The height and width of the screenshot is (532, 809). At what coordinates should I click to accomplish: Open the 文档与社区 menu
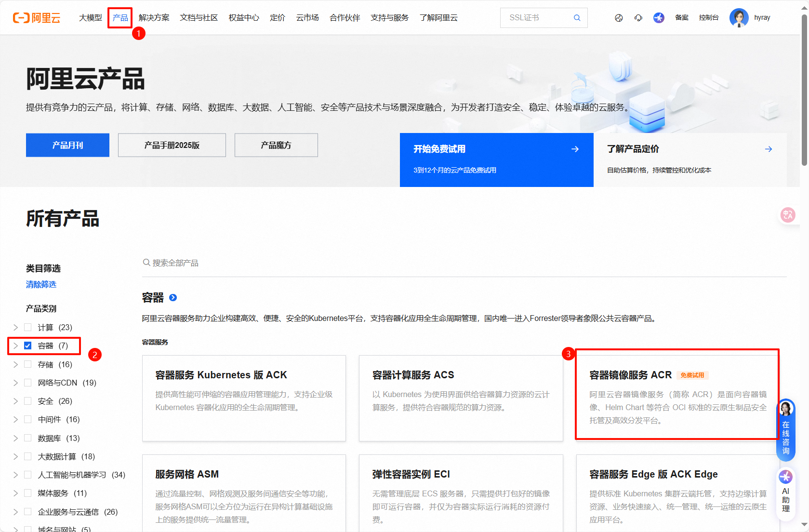click(x=199, y=18)
